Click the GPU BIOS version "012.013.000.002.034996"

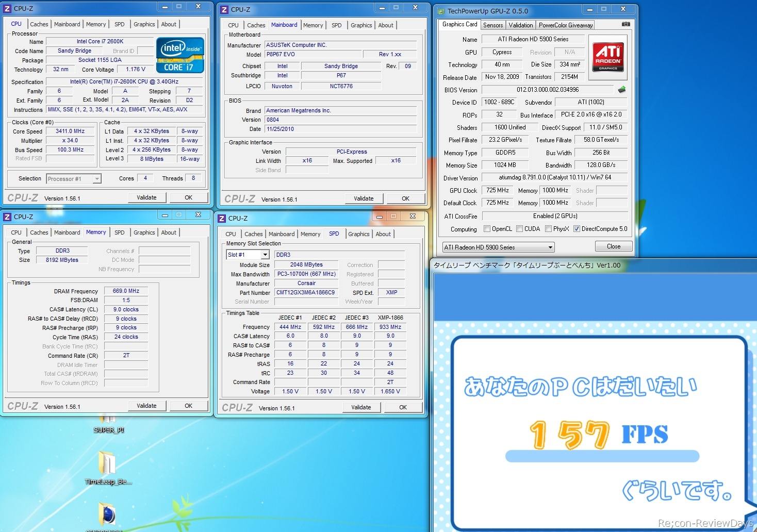(548, 90)
